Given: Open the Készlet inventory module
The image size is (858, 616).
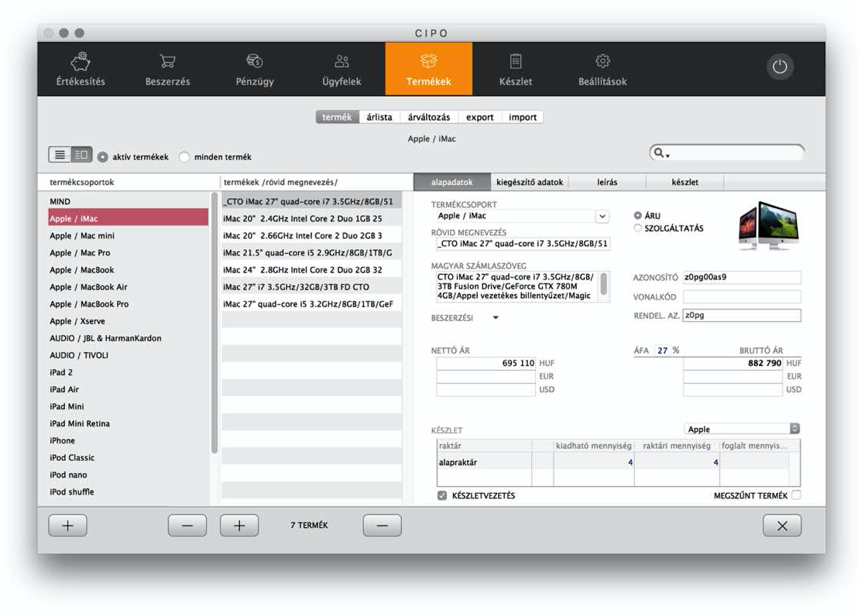Looking at the screenshot, I should tap(516, 70).
